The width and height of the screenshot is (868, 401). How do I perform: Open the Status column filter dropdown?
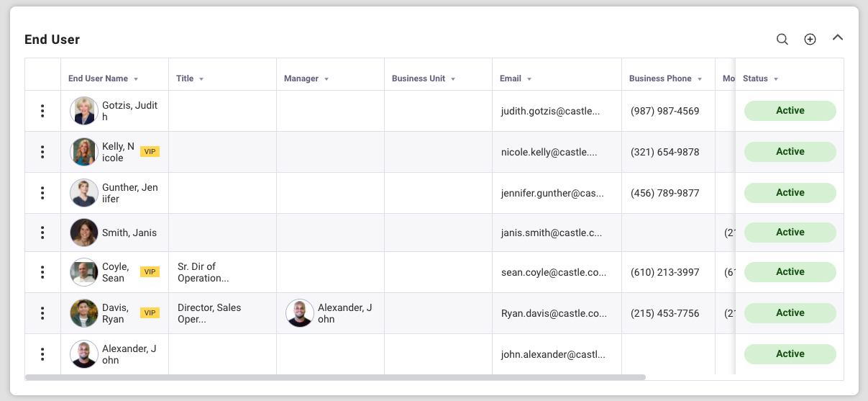pos(776,79)
